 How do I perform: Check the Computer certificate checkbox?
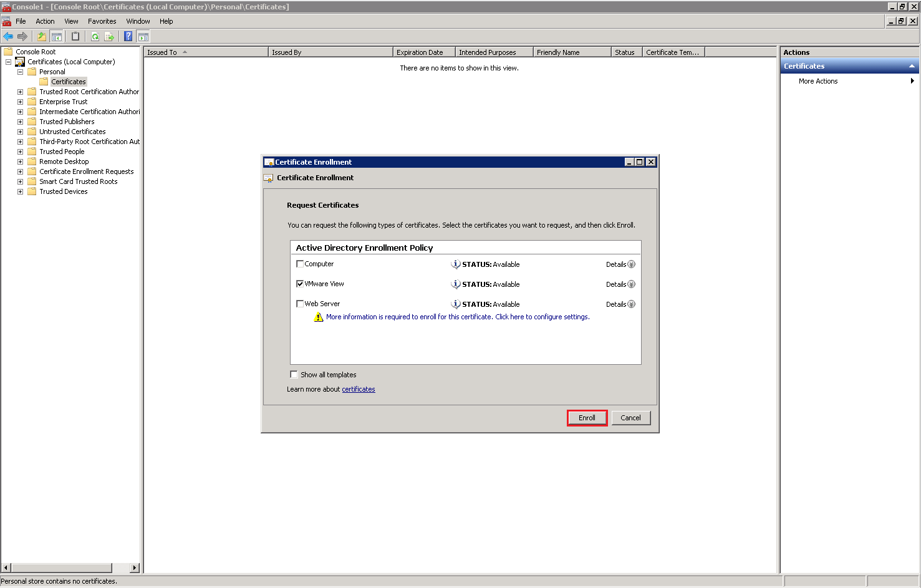coord(300,264)
